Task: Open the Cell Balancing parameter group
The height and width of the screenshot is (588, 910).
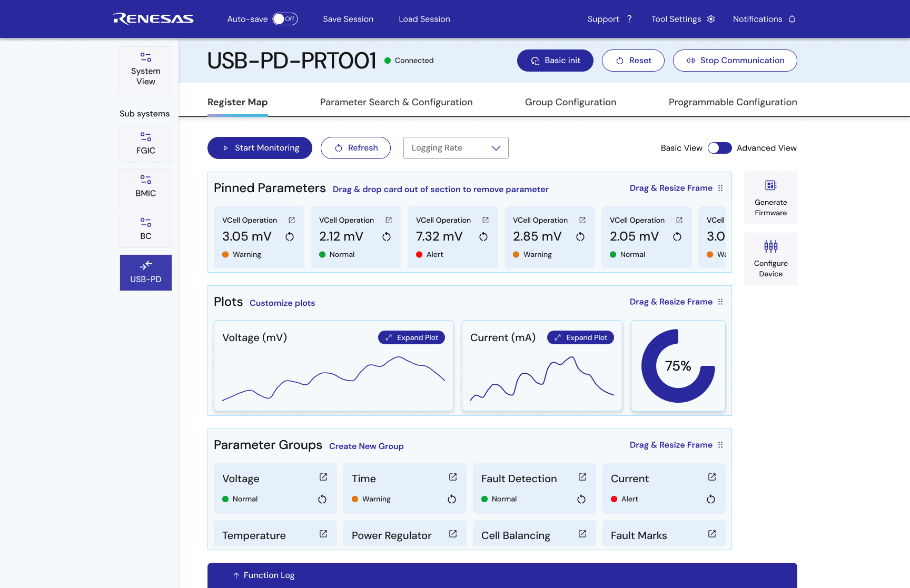Action: point(582,534)
